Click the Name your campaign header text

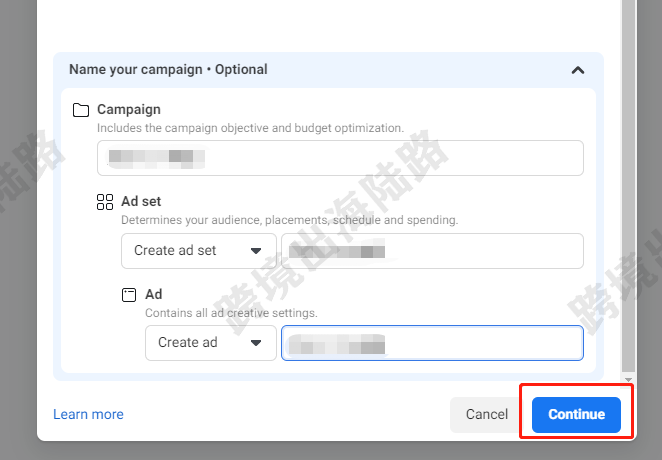click(x=168, y=69)
